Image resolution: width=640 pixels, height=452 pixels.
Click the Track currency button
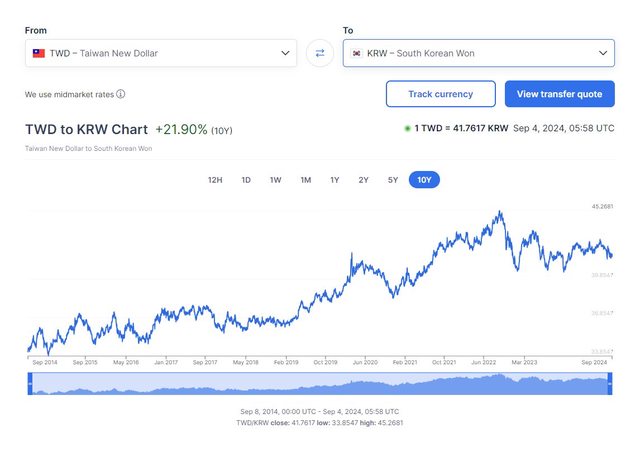(440, 94)
